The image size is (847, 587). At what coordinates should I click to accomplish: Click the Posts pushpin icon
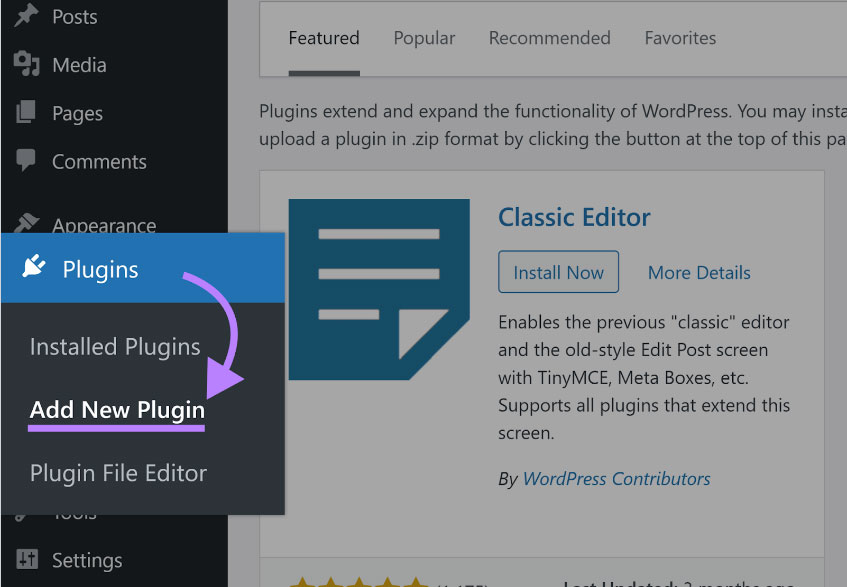point(27,17)
